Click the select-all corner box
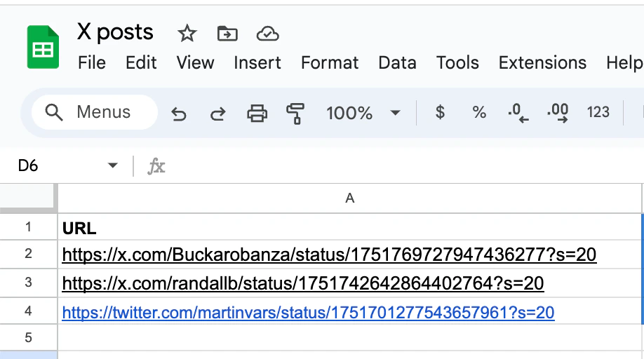The height and width of the screenshot is (359, 644). 27,197
